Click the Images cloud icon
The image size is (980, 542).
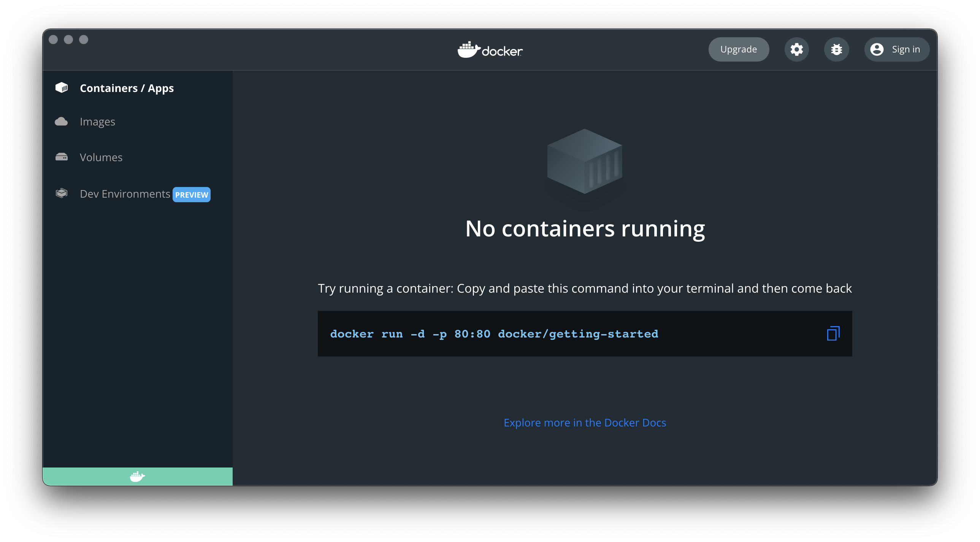point(61,121)
